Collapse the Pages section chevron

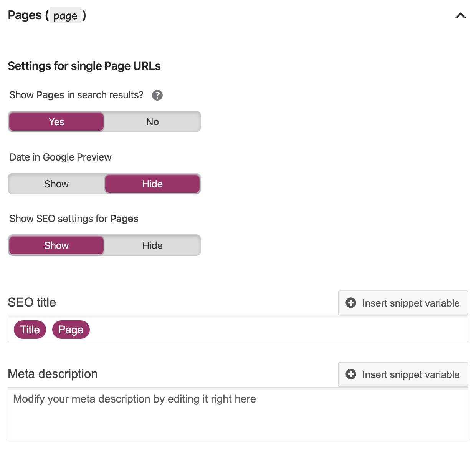(x=460, y=16)
